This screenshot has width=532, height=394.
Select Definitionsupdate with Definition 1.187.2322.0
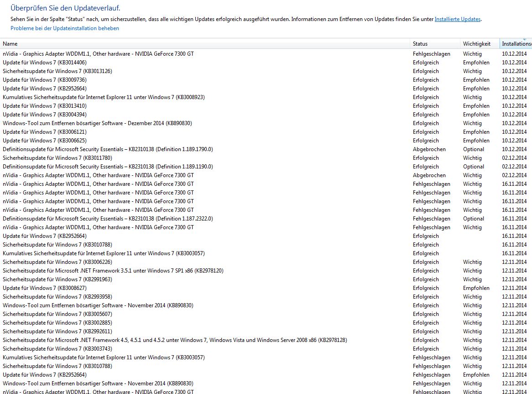coord(266,219)
